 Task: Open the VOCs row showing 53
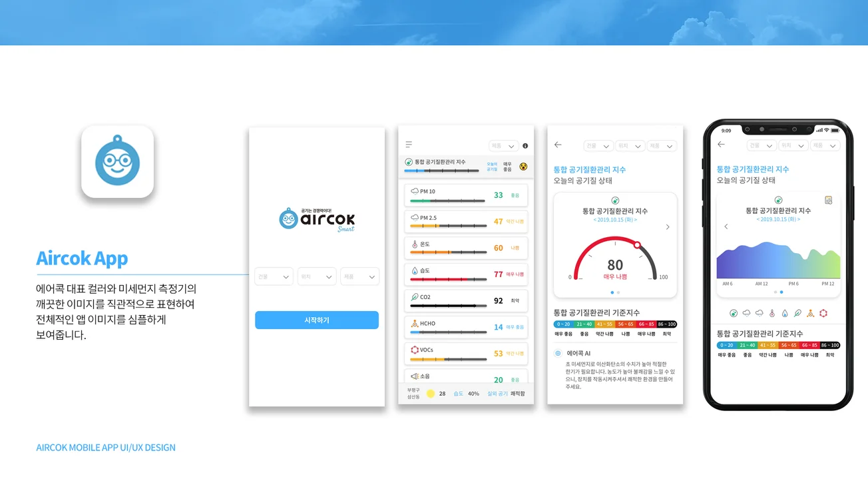click(466, 354)
